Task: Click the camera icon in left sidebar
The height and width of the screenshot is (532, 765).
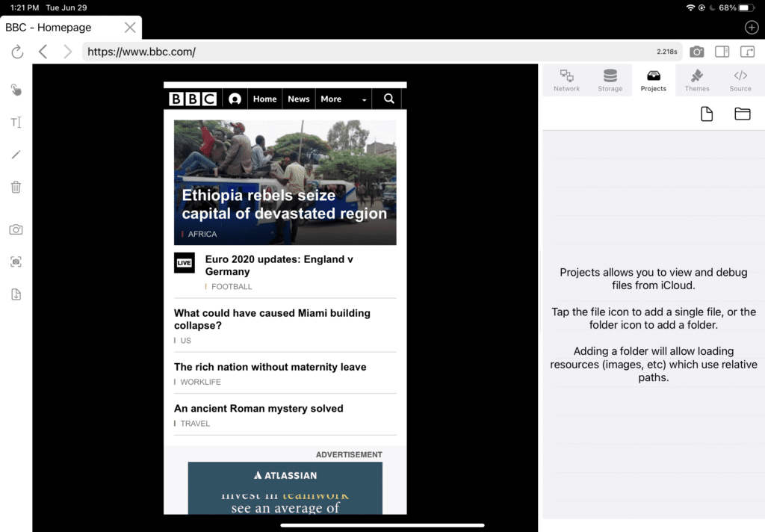Action: point(16,229)
